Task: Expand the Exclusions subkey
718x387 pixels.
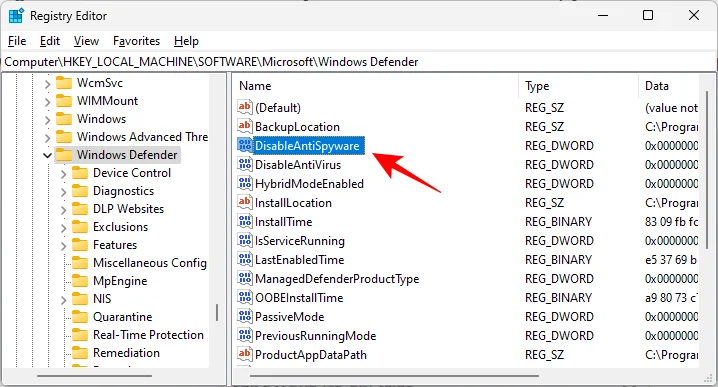Action: pyautogui.click(x=63, y=228)
